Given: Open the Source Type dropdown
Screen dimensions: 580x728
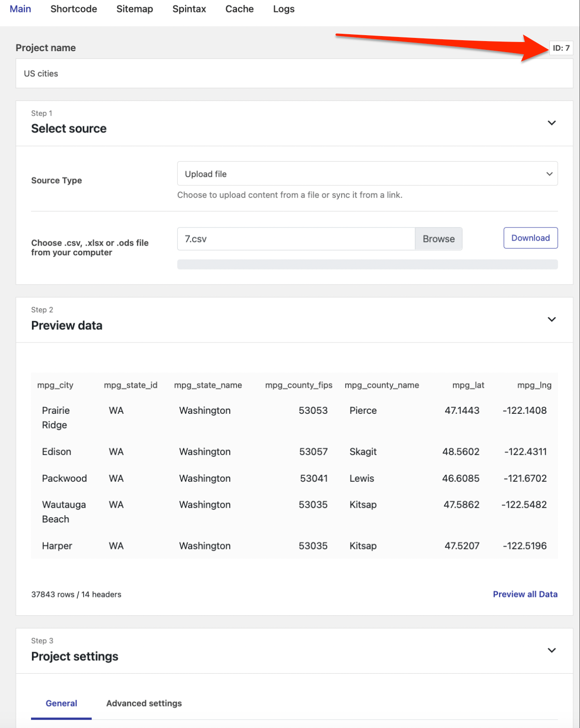Looking at the screenshot, I should point(367,174).
